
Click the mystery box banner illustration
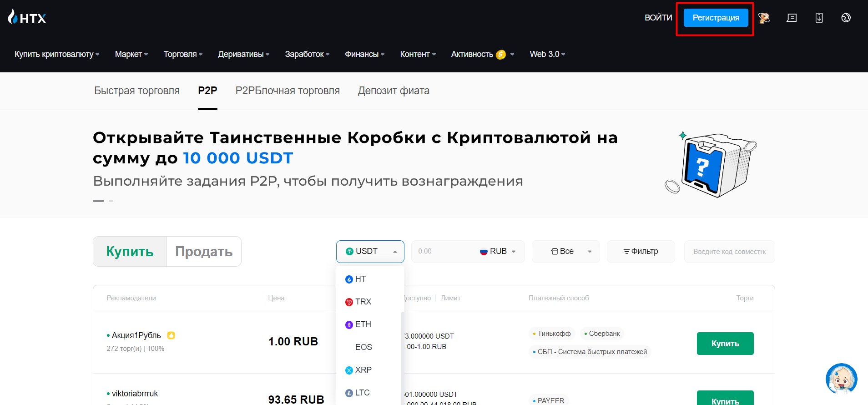pyautogui.click(x=711, y=164)
